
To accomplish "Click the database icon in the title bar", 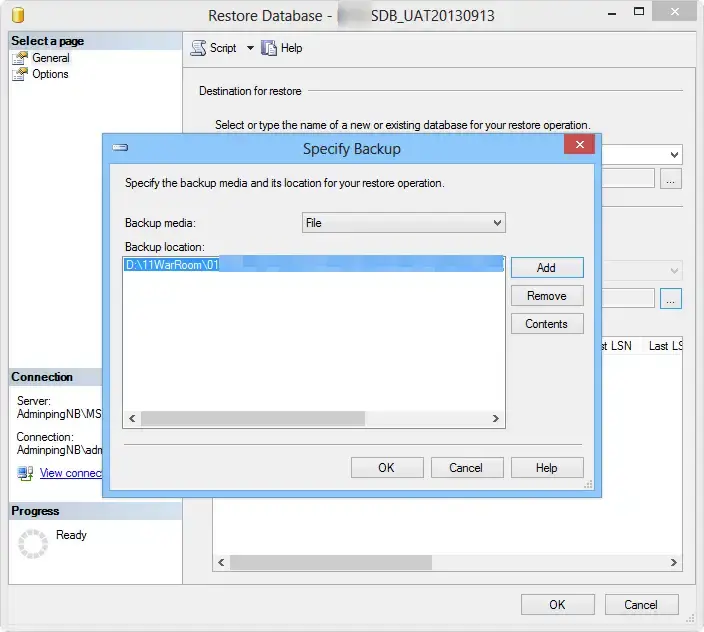I will coord(18,15).
